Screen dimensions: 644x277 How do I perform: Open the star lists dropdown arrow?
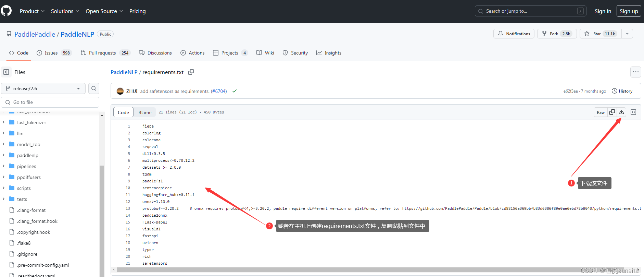(627, 34)
